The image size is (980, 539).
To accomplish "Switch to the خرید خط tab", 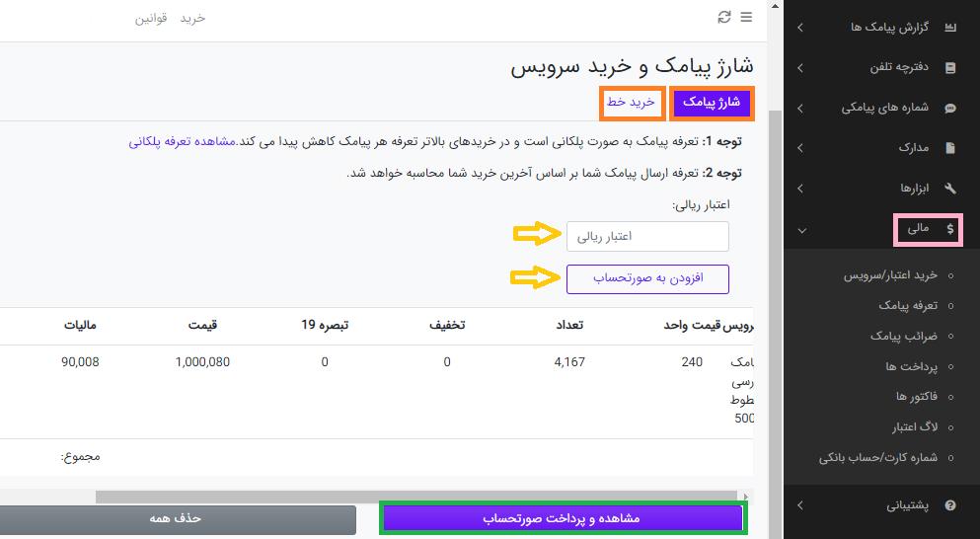I will coord(631,103).
